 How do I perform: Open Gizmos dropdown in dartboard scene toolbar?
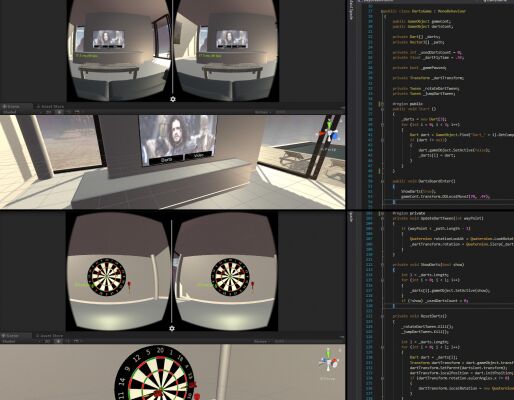click(262, 341)
